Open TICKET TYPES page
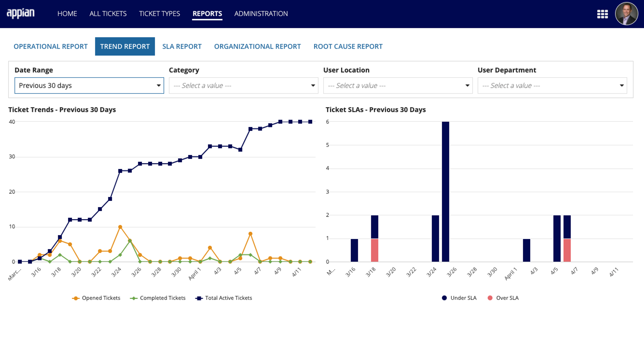644x347 pixels. click(x=159, y=14)
